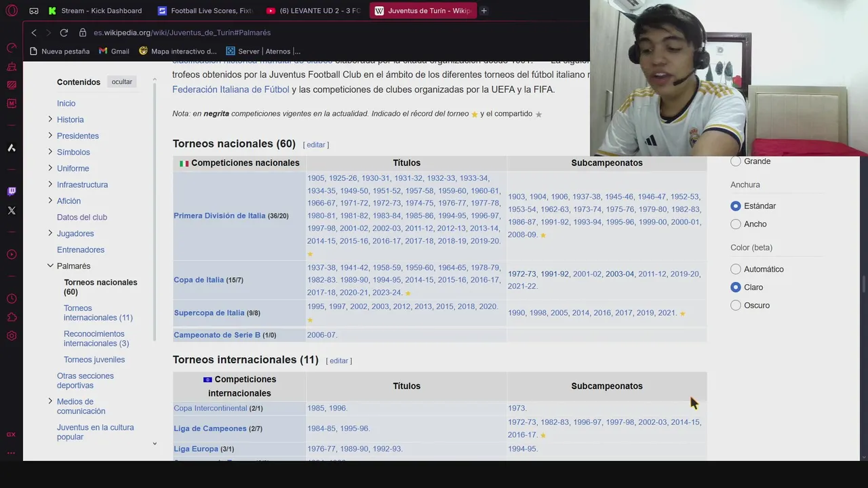Select the Juventus de Turín Wikipedia tab
Screen dimensions: 868x488
click(x=423, y=11)
